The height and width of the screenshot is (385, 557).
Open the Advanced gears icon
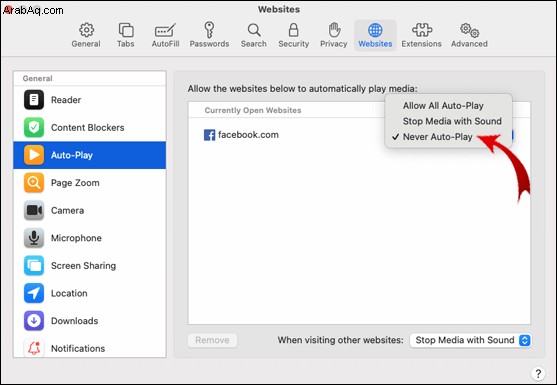click(x=469, y=30)
